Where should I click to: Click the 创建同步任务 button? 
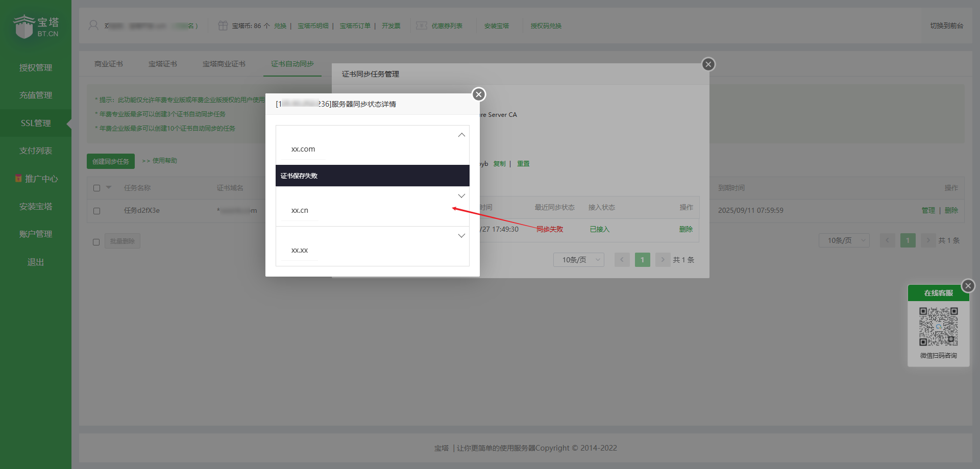[111, 161]
